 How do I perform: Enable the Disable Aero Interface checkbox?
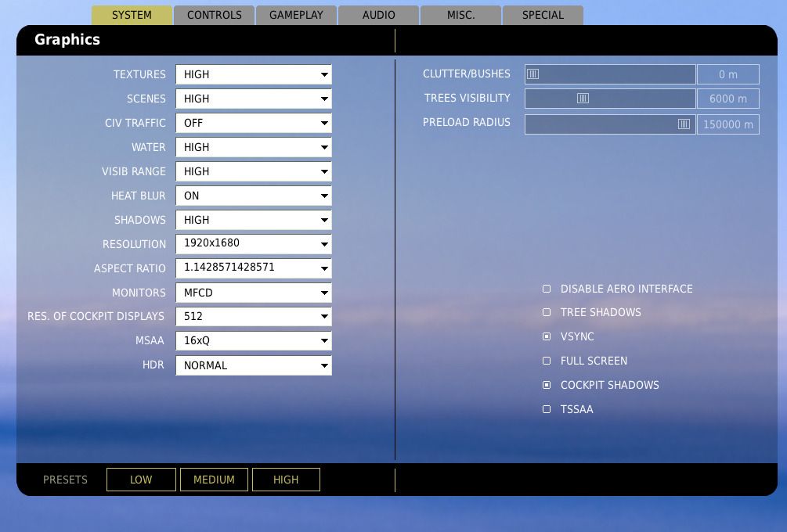tap(547, 289)
